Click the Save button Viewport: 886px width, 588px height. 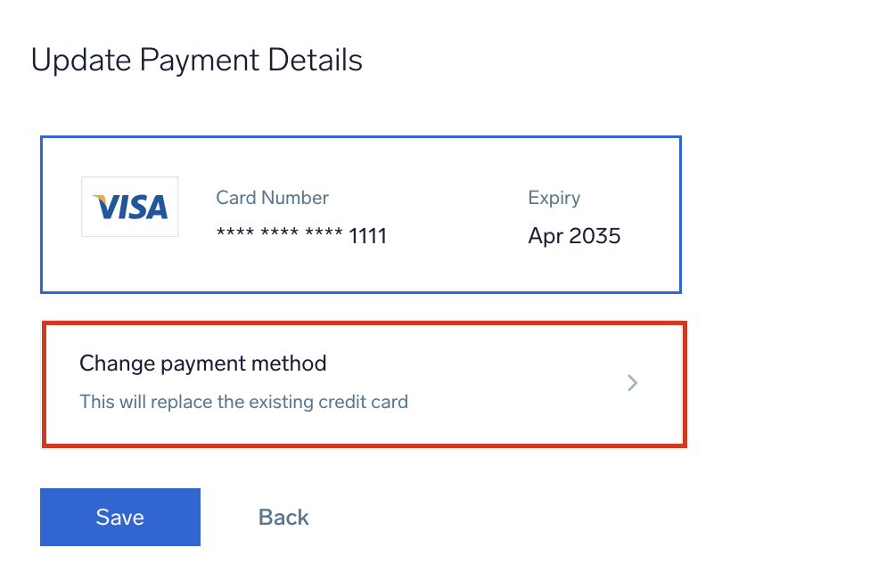119,517
